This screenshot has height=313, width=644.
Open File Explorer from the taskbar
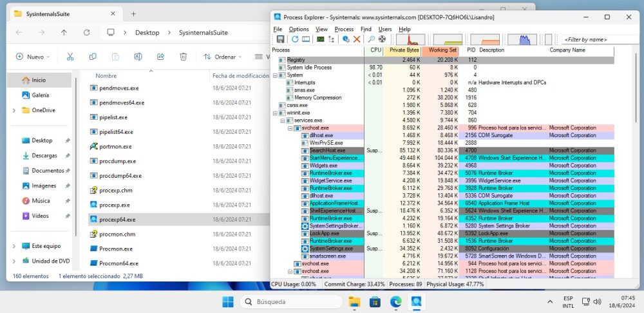[354, 302]
